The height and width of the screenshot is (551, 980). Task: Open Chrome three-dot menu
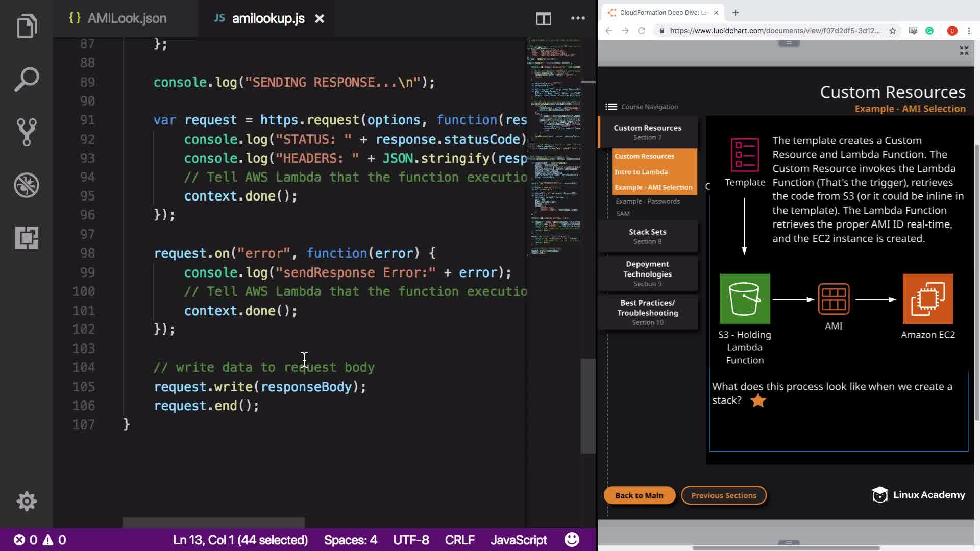tap(969, 31)
